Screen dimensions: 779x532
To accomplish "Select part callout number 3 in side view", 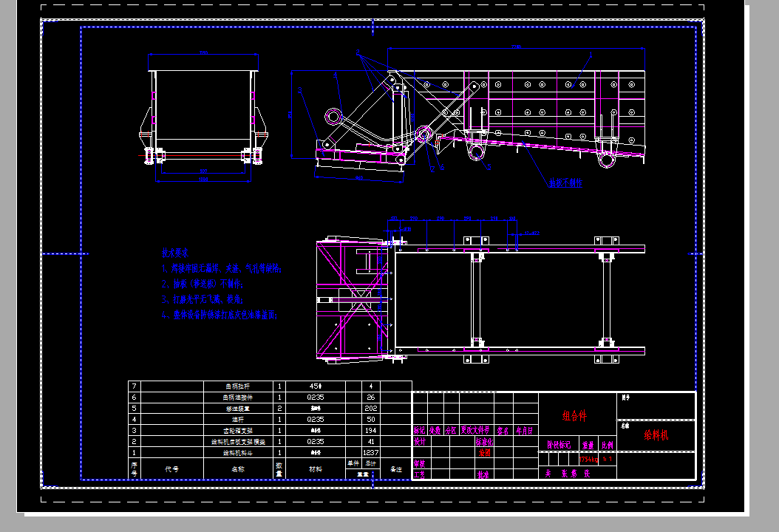I will 300,89.
